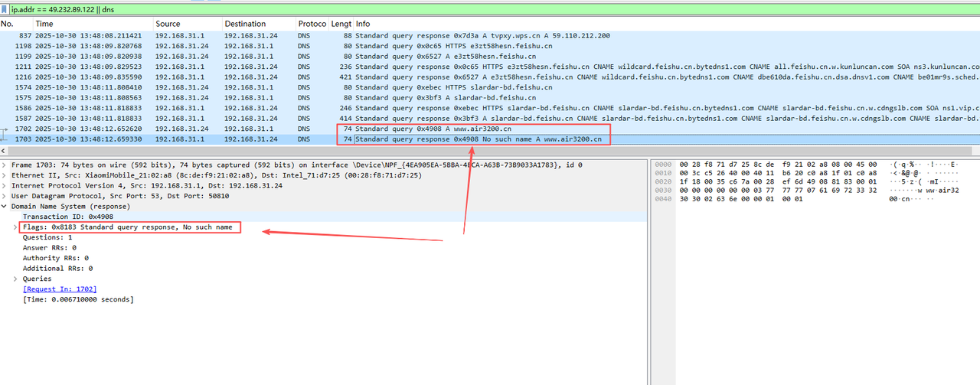This screenshot has height=385, width=980.
Task: Select the Answer RRs: 0 field
Action: 49,248
